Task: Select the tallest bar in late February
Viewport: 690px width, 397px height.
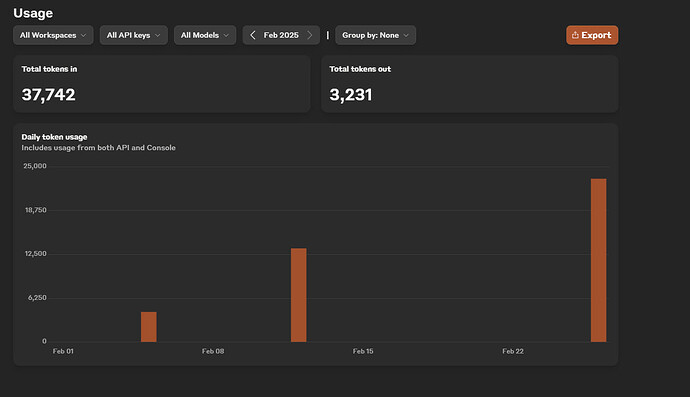Action: click(x=598, y=260)
